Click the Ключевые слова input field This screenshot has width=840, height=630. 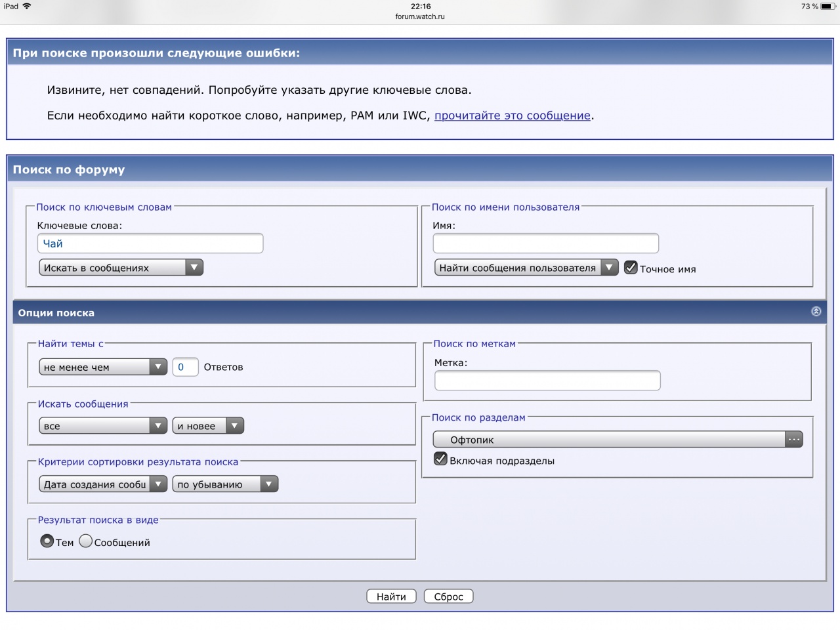[x=150, y=243]
